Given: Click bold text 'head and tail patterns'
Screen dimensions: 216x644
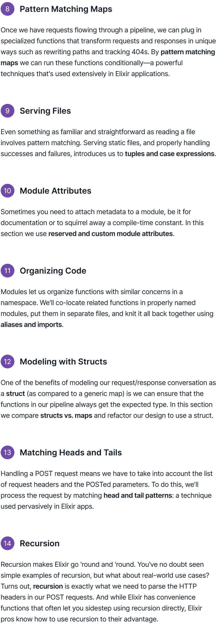Looking at the screenshot, I should point(138,495).
